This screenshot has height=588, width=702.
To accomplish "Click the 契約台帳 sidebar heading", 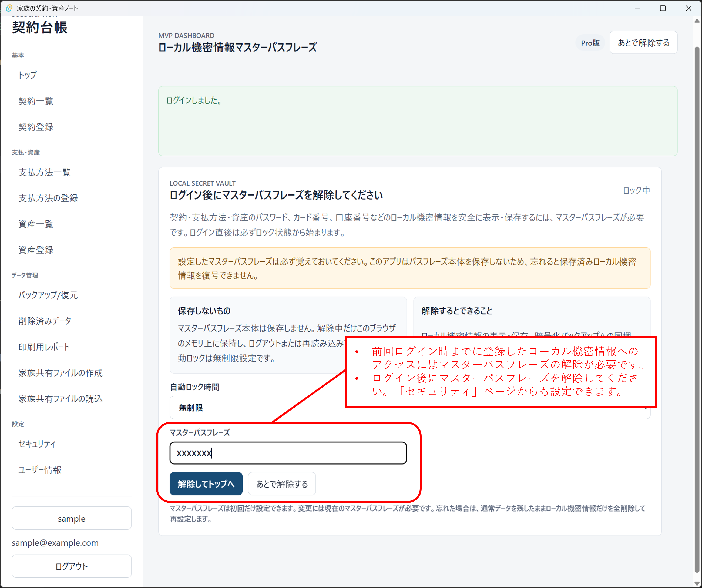I will 40,27.
